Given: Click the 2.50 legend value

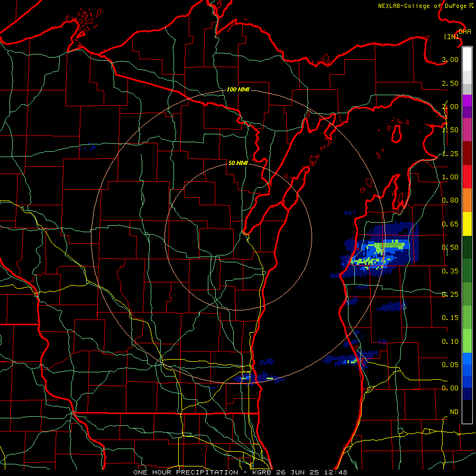Looking at the screenshot, I should (450, 83).
